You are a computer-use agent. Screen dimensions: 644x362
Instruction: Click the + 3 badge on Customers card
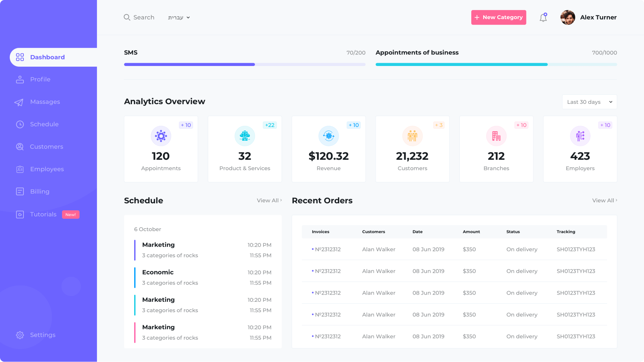pos(439,125)
